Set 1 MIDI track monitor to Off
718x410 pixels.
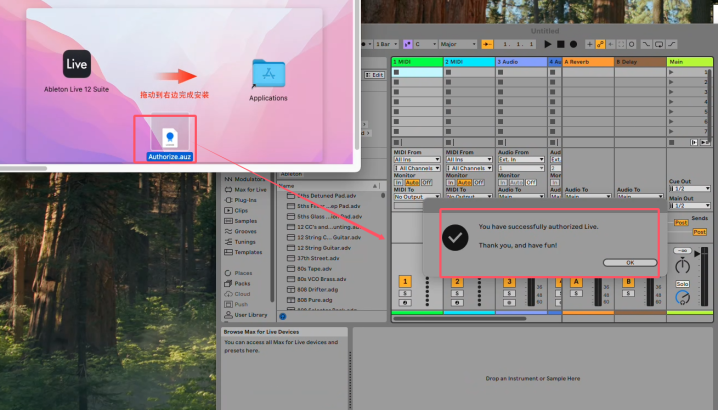pos(426,182)
